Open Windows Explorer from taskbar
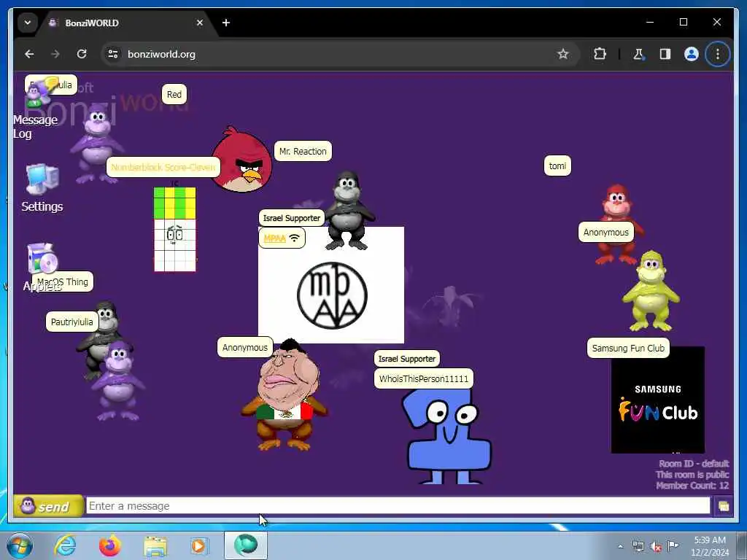The width and height of the screenshot is (747, 560). [x=155, y=546]
